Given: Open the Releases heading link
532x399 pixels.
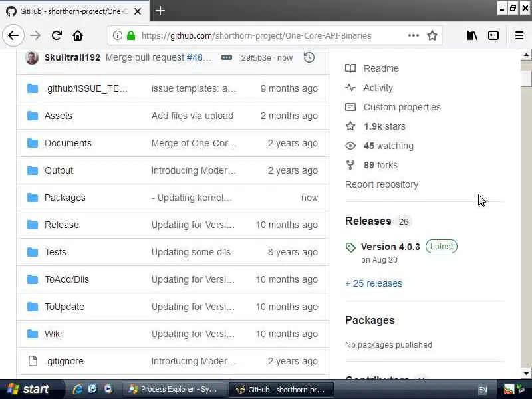Looking at the screenshot, I should pos(368,221).
